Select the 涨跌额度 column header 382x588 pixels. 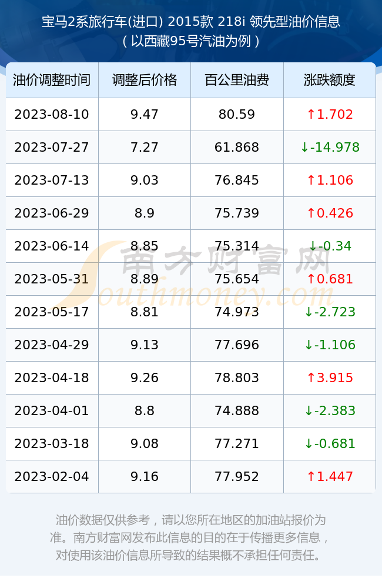[330, 80]
